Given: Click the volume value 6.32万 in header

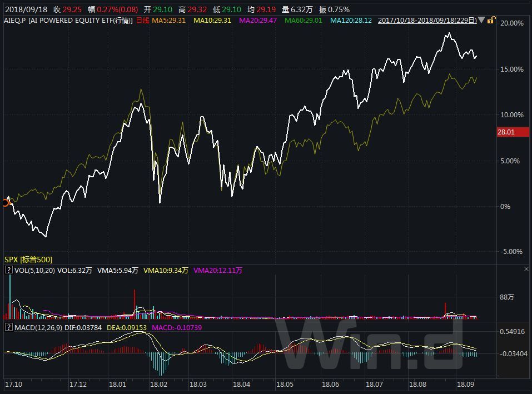Looking at the screenshot, I should pyautogui.click(x=301, y=9).
